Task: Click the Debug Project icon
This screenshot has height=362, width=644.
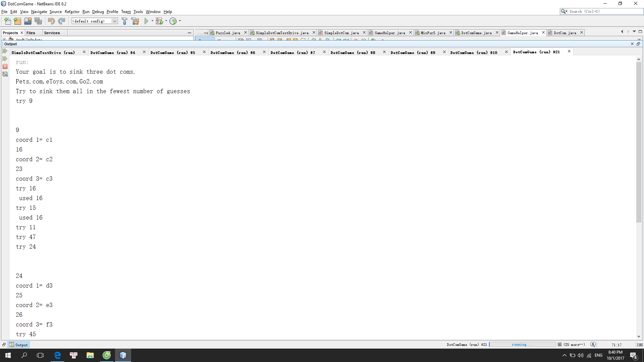Action: 160,21
